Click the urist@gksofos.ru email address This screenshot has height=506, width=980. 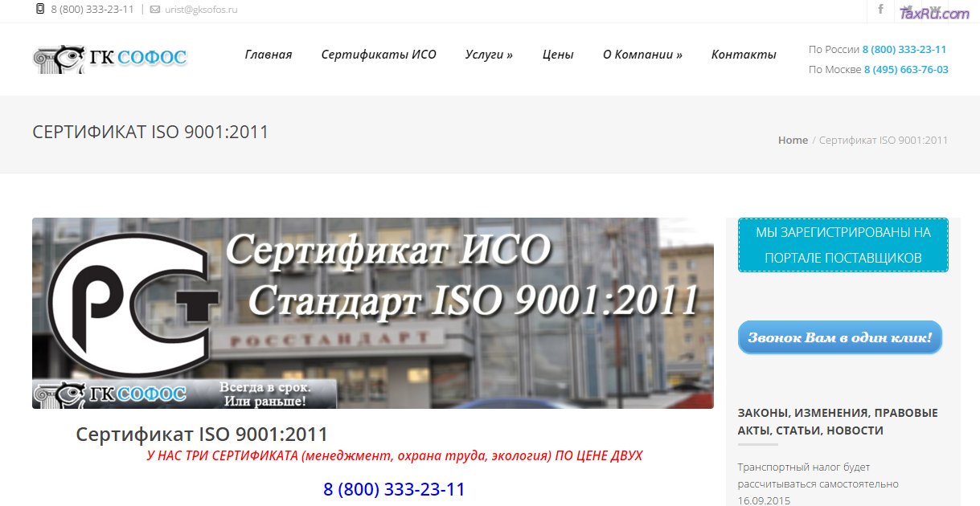click(x=200, y=10)
